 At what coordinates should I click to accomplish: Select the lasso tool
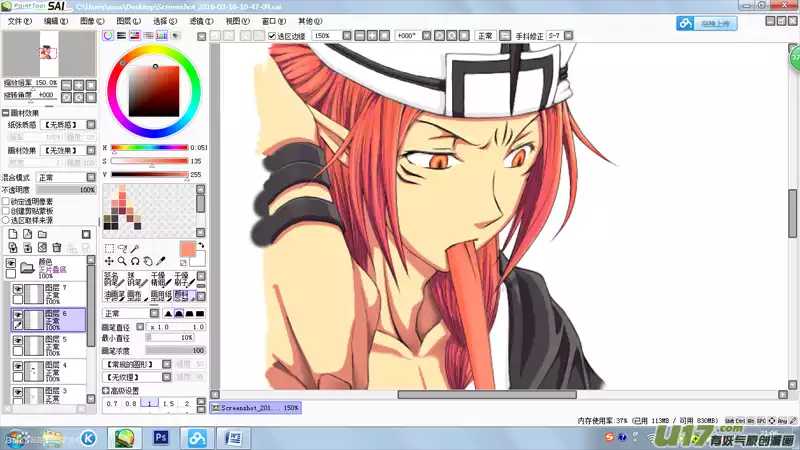tap(122, 248)
